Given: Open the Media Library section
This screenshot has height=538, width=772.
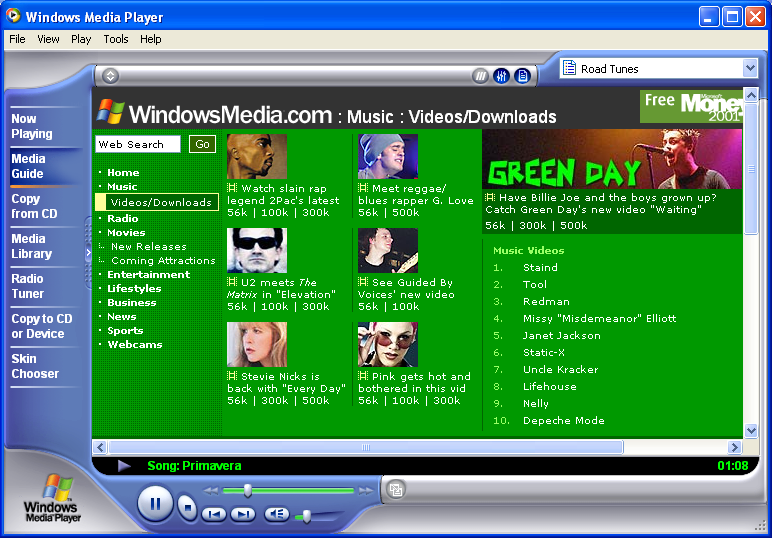Looking at the screenshot, I should [x=30, y=246].
